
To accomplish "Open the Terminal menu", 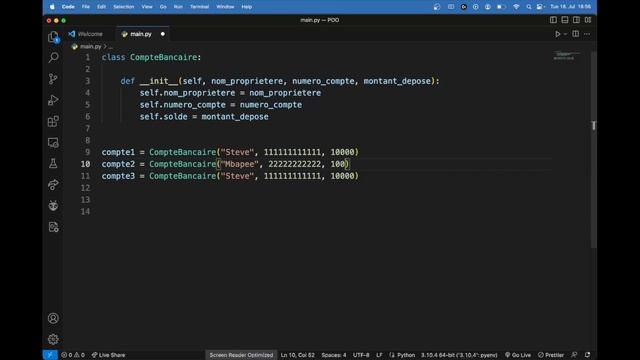I will 200,7.
